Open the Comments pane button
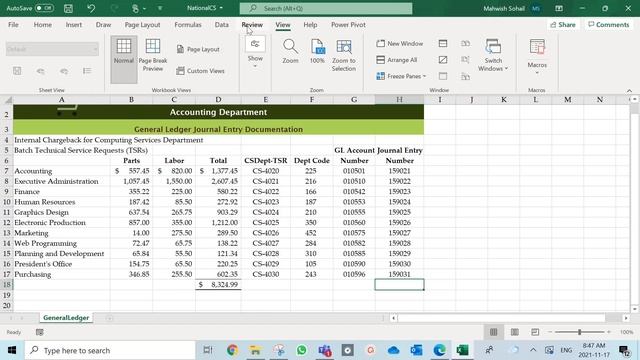Screen dimensions: 640x360 coord(608,25)
